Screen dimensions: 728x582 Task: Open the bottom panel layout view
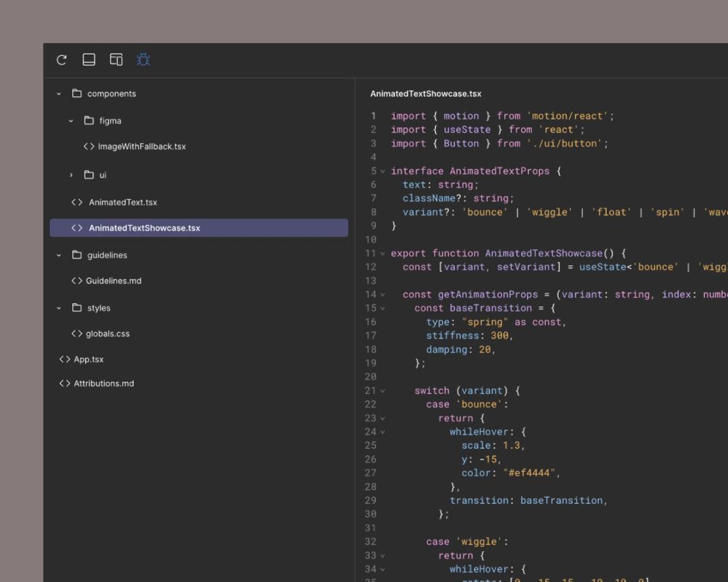[88, 59]
